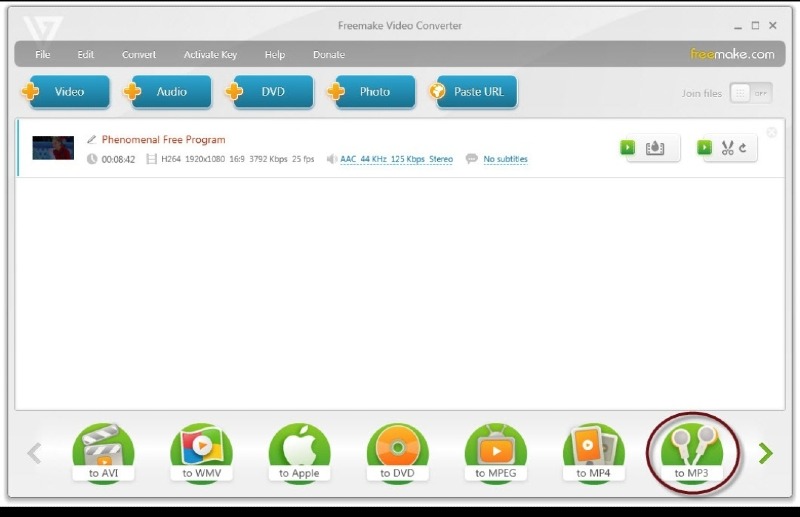Click the Freemake logo in the title bar
The height and width of the screenshot is (517, 800).
coord(43,29)
